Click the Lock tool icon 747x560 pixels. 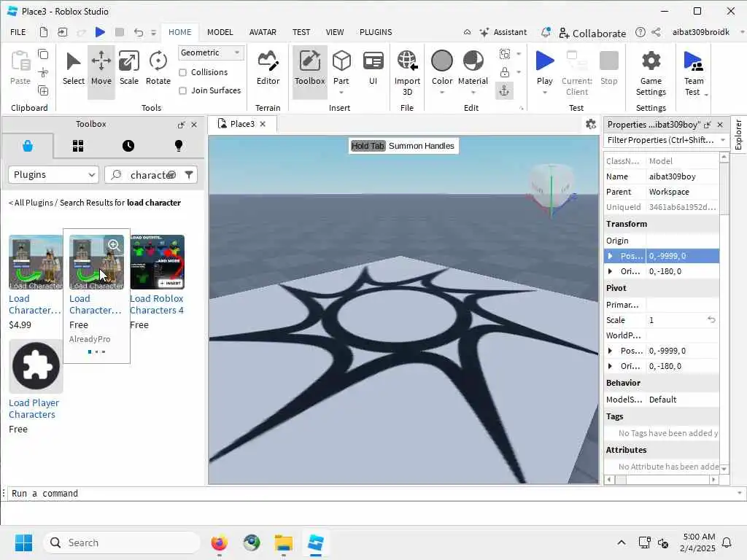[505, 72]
